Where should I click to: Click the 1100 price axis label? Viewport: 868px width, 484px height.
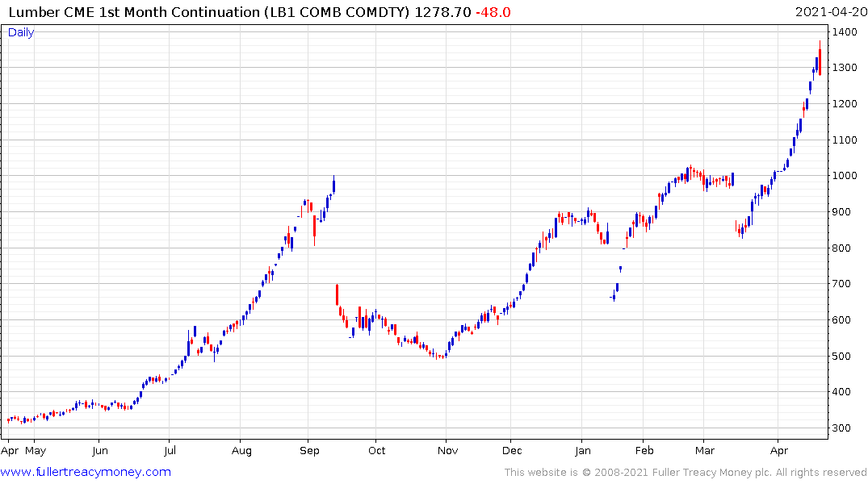(845, 140)
